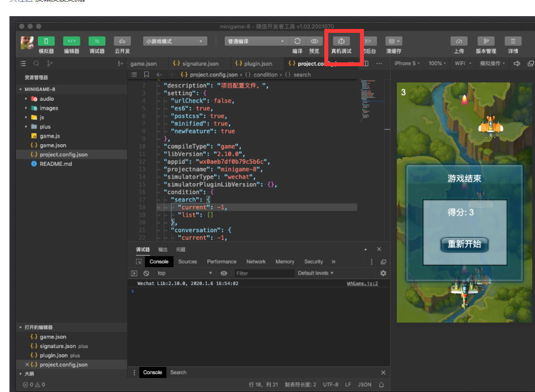Collapse the MINIGAME-8 project tree
The width and height of the screenshot is (535, 392).
(x=21, y=89)
